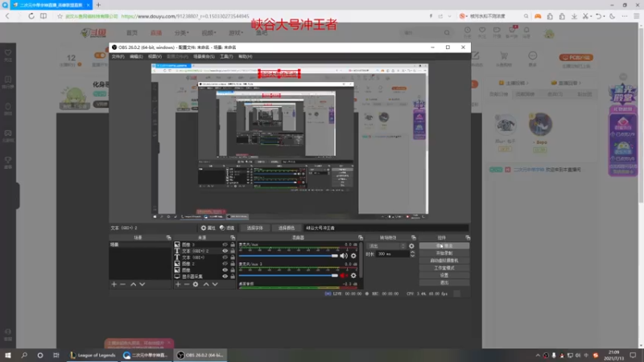
Task: Toggle visibility of 显示器采集 source
Action: point(225,276)
